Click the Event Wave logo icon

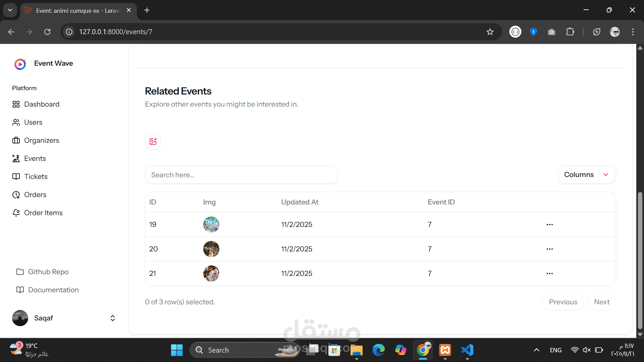coord(20,64)
